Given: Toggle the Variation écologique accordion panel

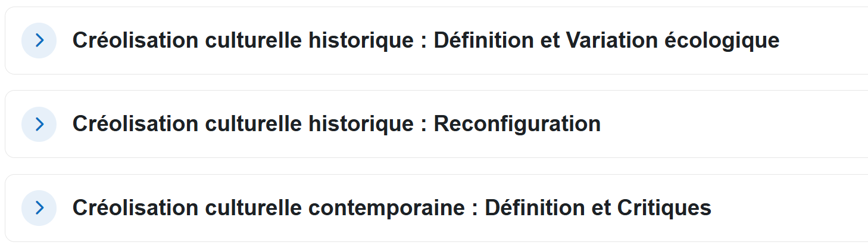Looking at the screenshot, I should coord(39,41).
